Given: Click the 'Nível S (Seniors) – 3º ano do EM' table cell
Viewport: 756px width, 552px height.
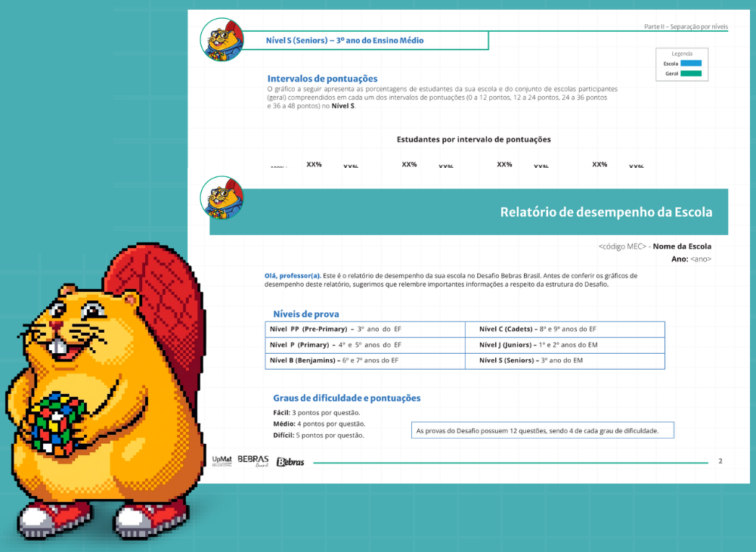Looking at the screenshot, I should click(565, 361).
